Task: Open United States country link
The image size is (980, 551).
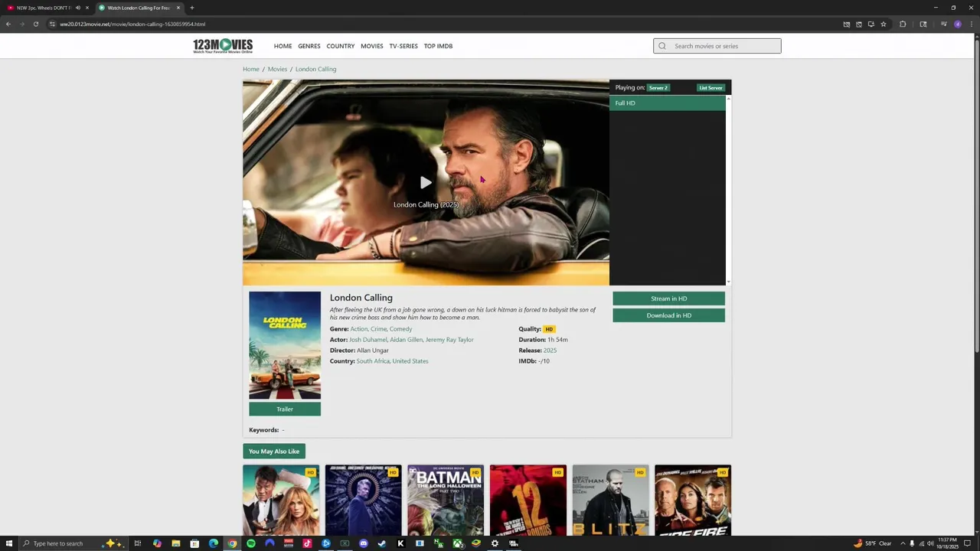Action: 410,361
